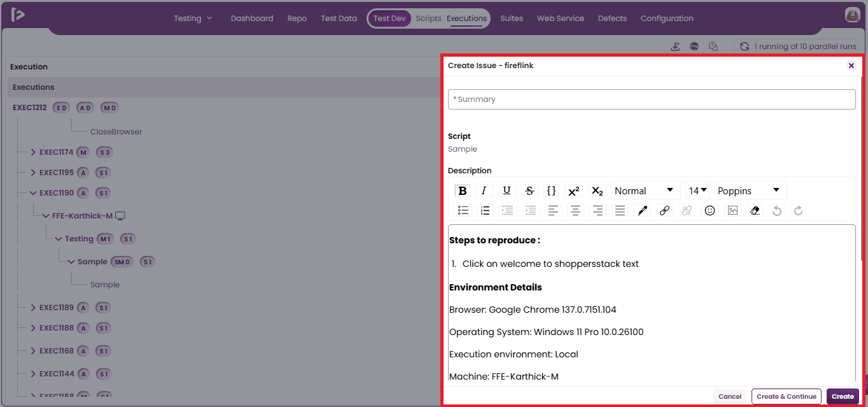Viewport: 868px width, 407px height.
Task: Click the Create & Continue button
Action: point(787,396)
